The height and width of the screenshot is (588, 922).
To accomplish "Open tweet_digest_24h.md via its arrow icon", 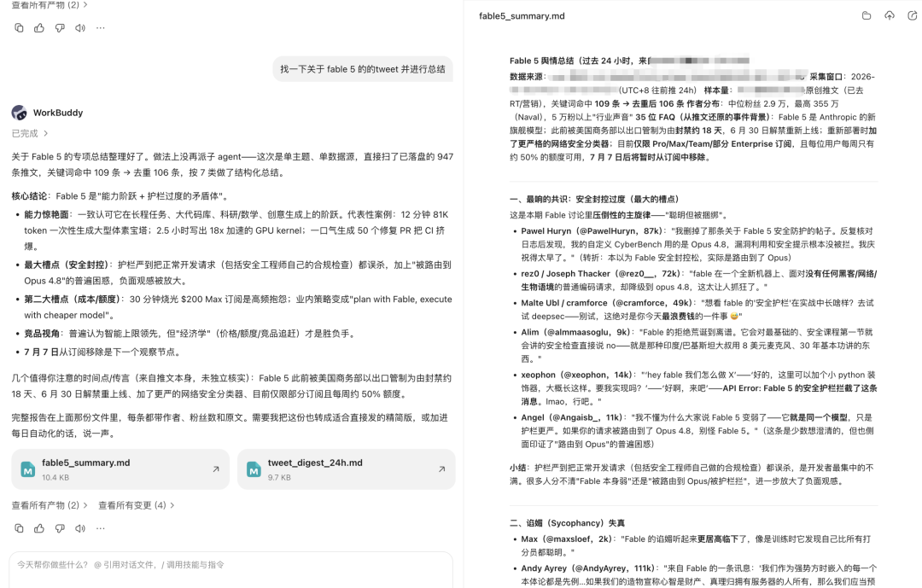I will (x=441, y=469).
